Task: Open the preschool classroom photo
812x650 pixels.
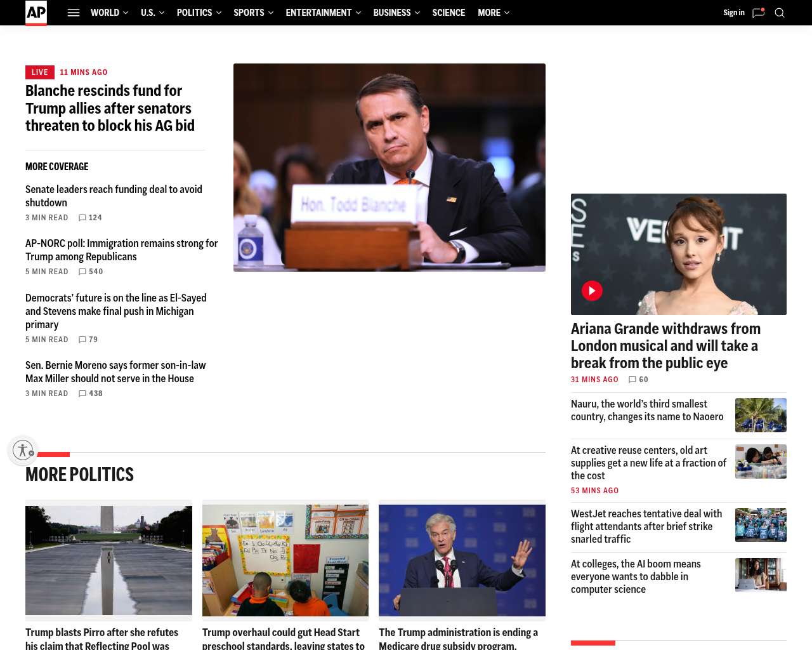Action: [285, 560]
